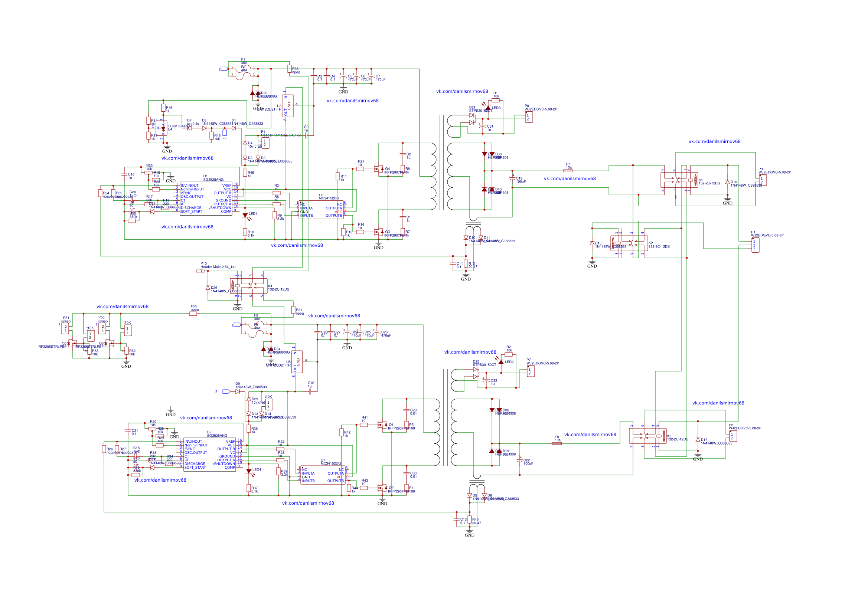Select the P7 connector symbol

[x=531, y=371]
